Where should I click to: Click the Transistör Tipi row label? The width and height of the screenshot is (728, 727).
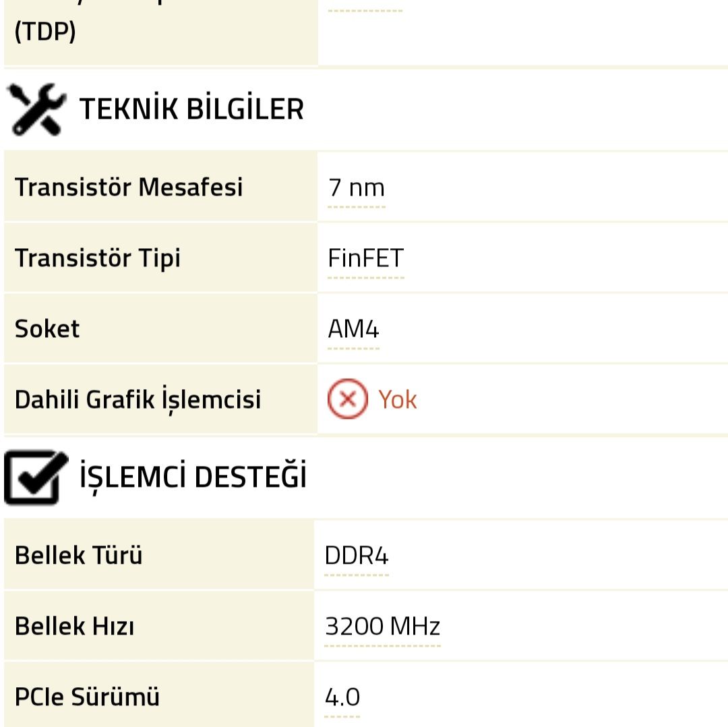[98, 258]
